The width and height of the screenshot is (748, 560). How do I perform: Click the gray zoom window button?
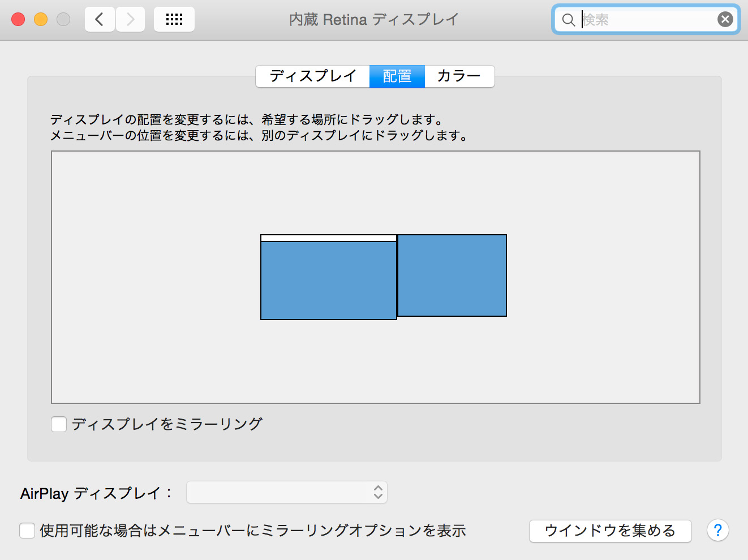coord(63,19)
